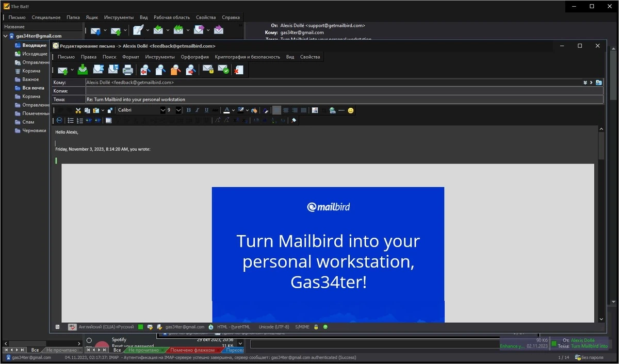Open Криптография и безопасность menu
Image resolution: width=619 pixels, height=364 pixels.
pos(248,57)
